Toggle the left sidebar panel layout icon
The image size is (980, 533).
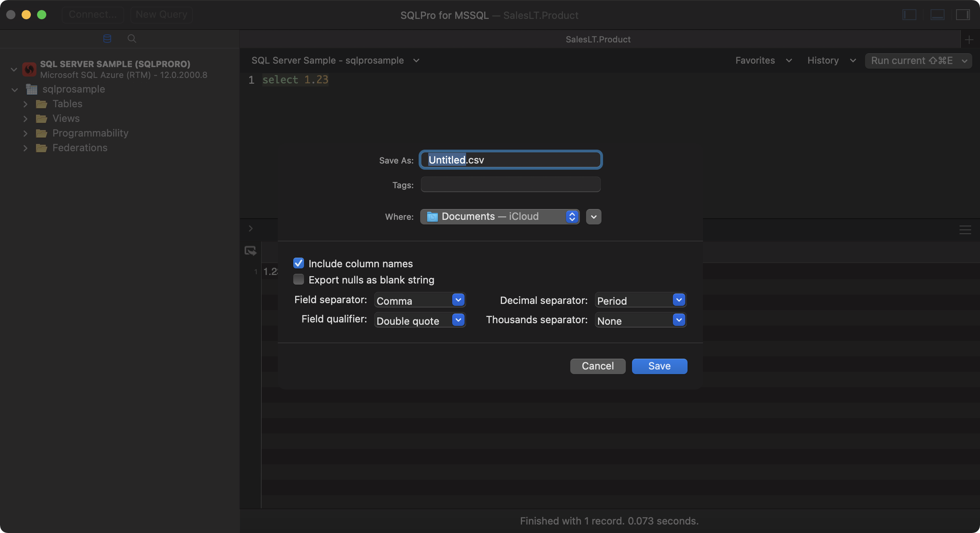pos(909,15)
